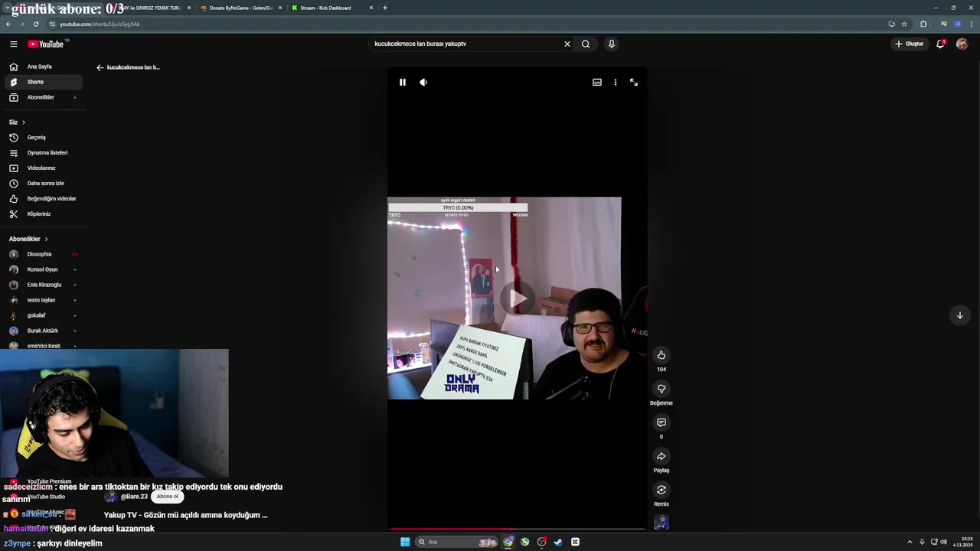The height and width of the screenshot is (551, 980).
Task: Go to the next Short with down arrow
Action: (x=960, y=315)
